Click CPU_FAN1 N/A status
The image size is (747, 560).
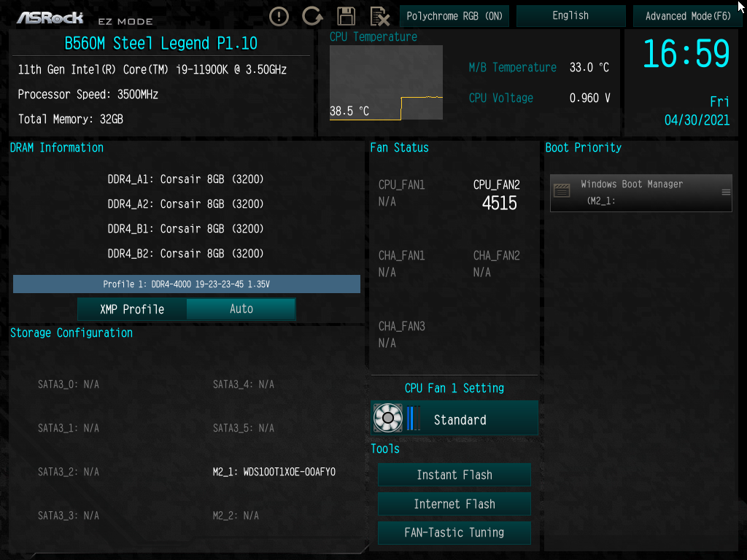(x=401, y=192)
